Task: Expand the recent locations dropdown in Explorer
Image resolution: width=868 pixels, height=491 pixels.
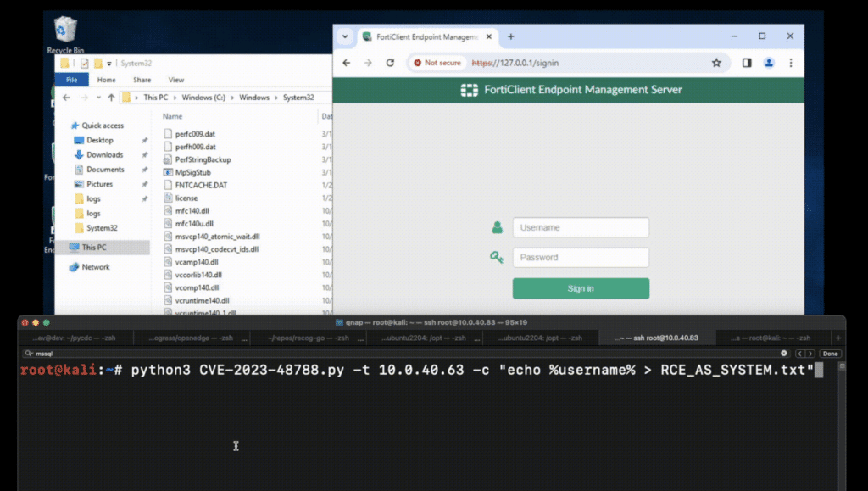Action: [98, 98]
